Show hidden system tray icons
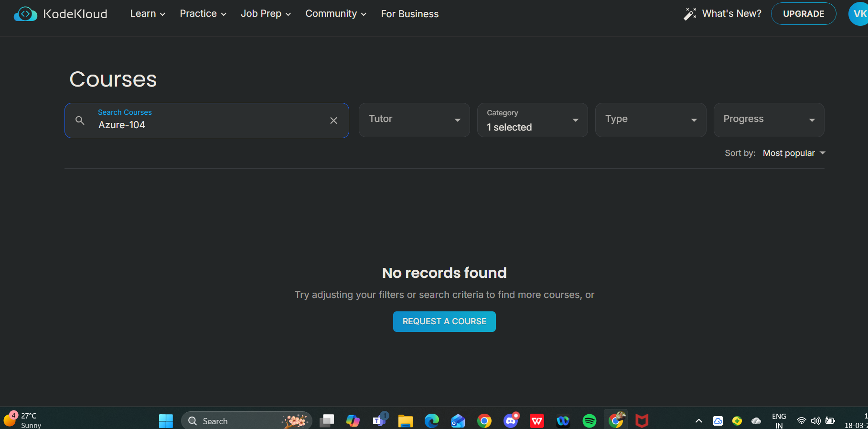The image size is (868, 429). click(699, 421)
